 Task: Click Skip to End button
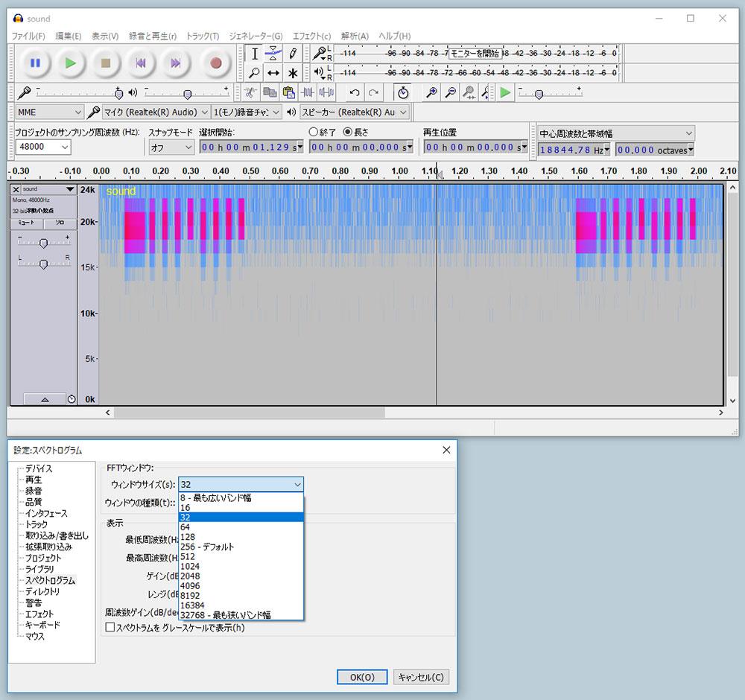tap(176, 63)
